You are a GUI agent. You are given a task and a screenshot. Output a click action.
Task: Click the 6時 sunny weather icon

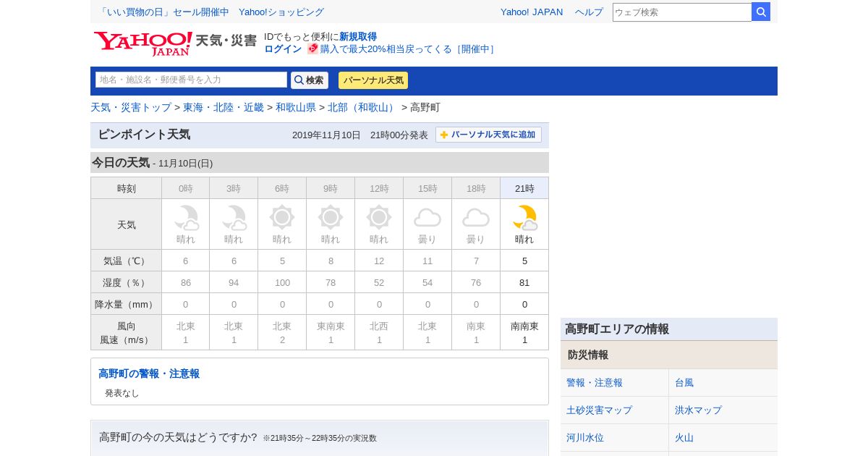[282, 217]
